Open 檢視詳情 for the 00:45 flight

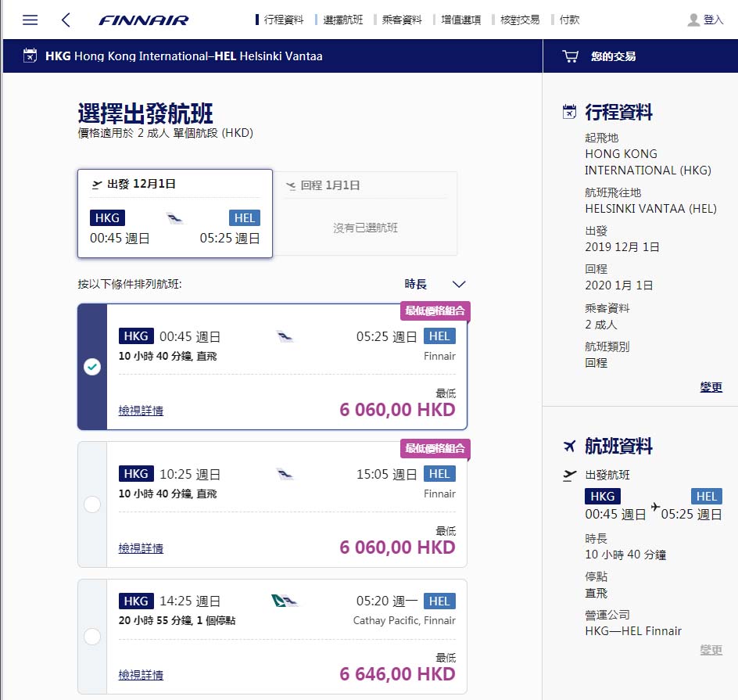[x=141, y=411]
